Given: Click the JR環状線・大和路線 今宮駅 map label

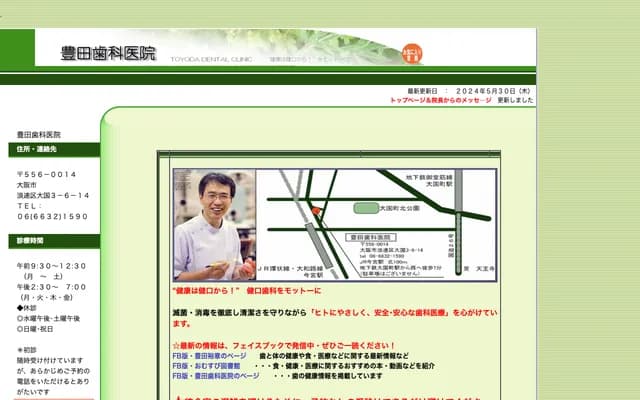Looking at the screenshot, I should point(291,272).
